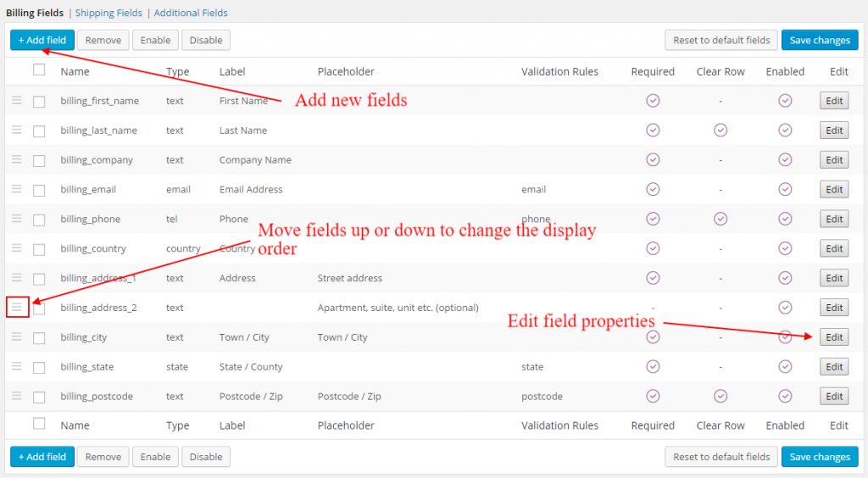The width and height of the screenshot is (868, 478).
Task: Check the billing_city row checkbox
Action: tap(39, 338)
